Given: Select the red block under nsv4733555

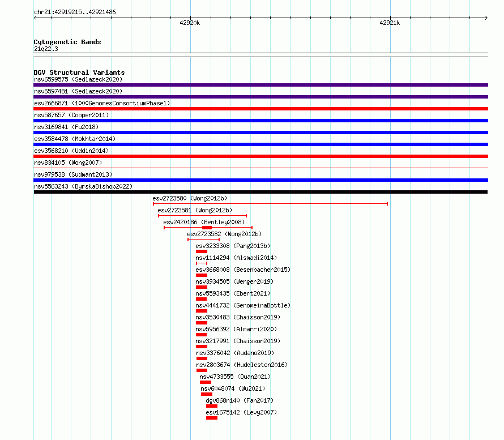Looking at the screenshot, I should pyautogui.click(x=206, y=382).
